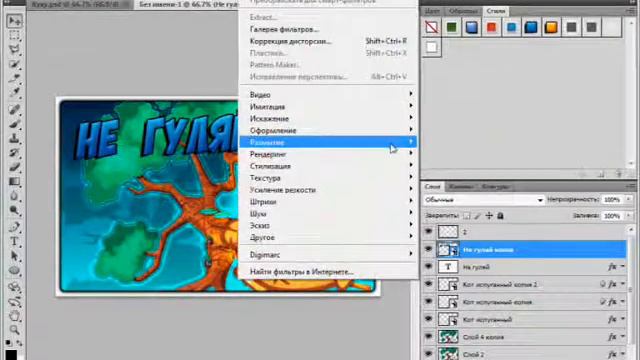Toggle lock transparent pixels
Screen dimensions: 640x360
[x=467, y=216]
